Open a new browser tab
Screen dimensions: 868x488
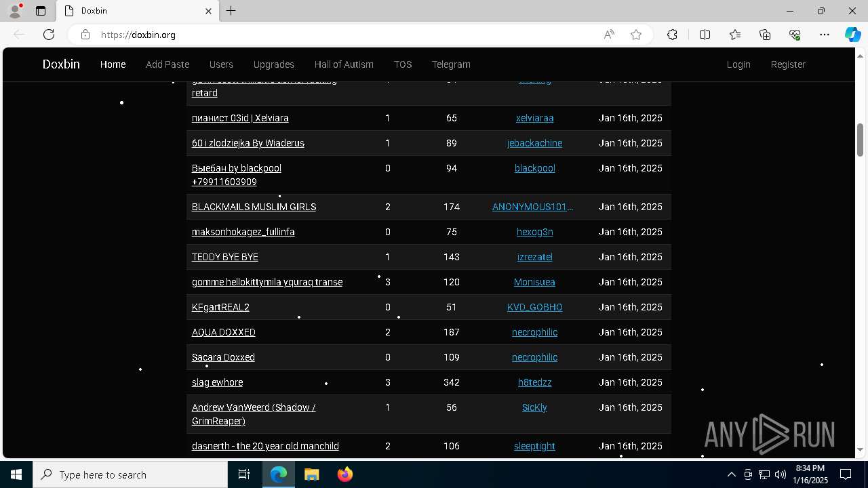pos(231,11)
